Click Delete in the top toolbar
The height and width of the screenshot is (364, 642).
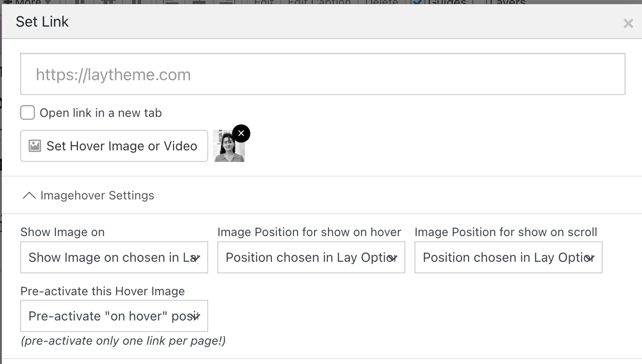tap(382, 2)
